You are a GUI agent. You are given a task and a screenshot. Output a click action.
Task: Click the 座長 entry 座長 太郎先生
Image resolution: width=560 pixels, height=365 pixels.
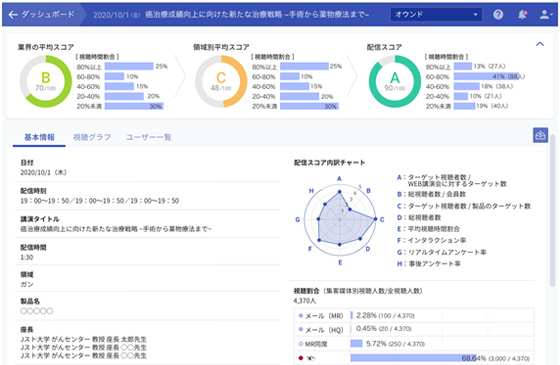83,339
